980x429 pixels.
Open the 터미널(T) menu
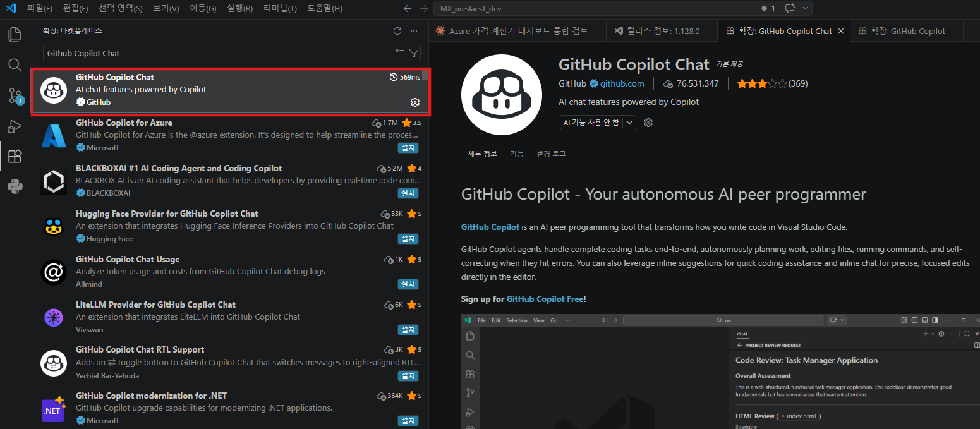(x=280, y=9)
